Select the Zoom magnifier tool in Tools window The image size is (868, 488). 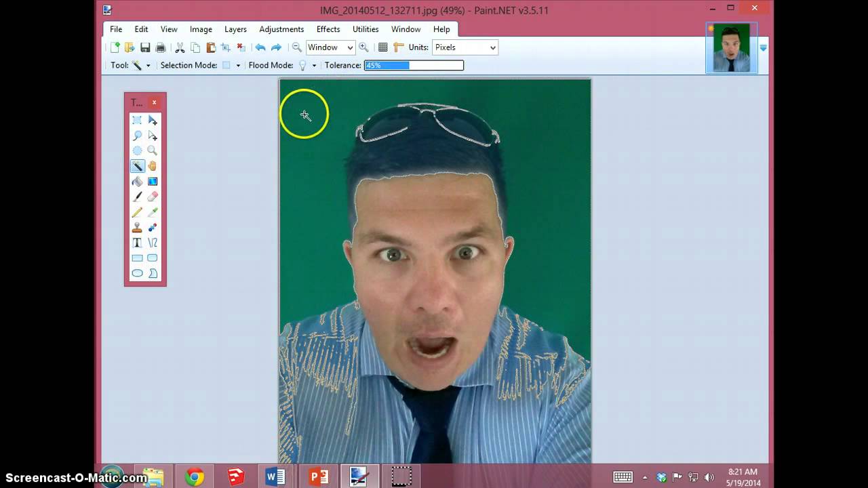153,150
